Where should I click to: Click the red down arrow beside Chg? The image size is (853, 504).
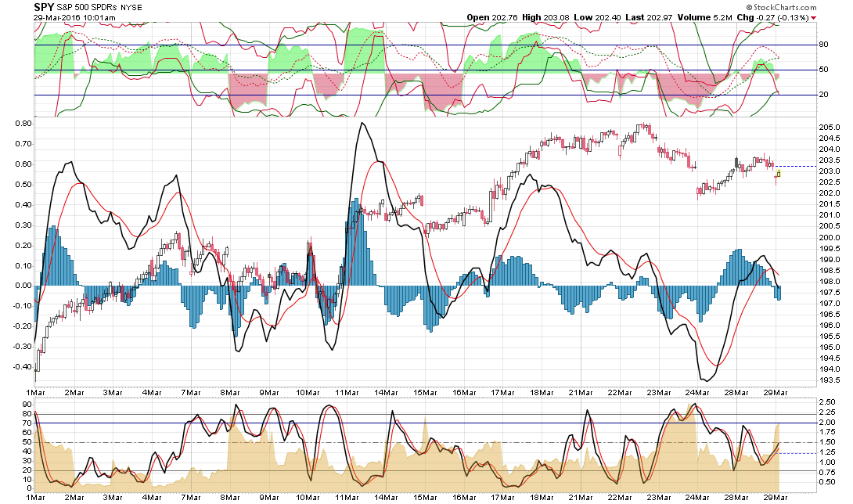[x=814, y=18]
